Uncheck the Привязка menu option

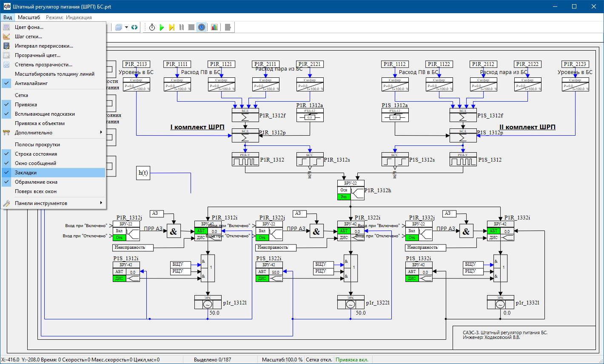point(26,105)
